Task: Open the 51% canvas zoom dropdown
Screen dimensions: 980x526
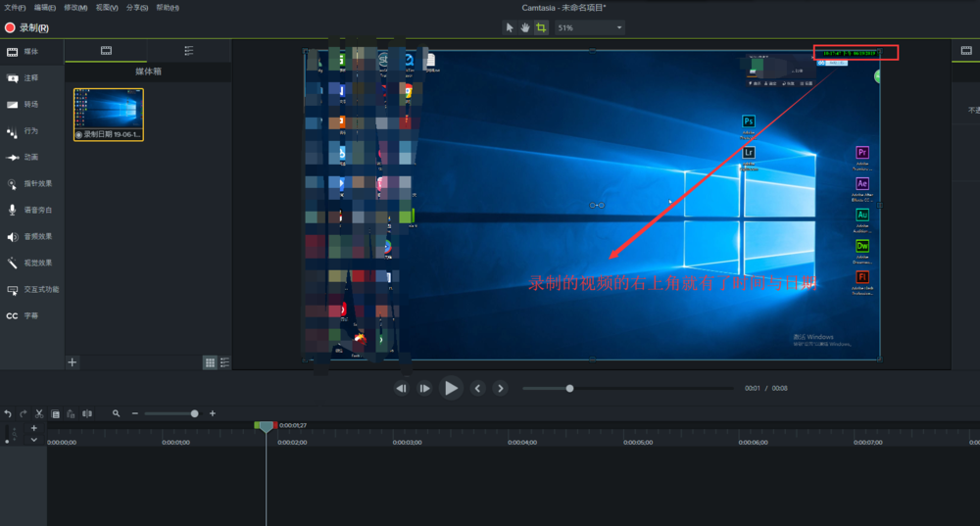Action: pos(590,27)
